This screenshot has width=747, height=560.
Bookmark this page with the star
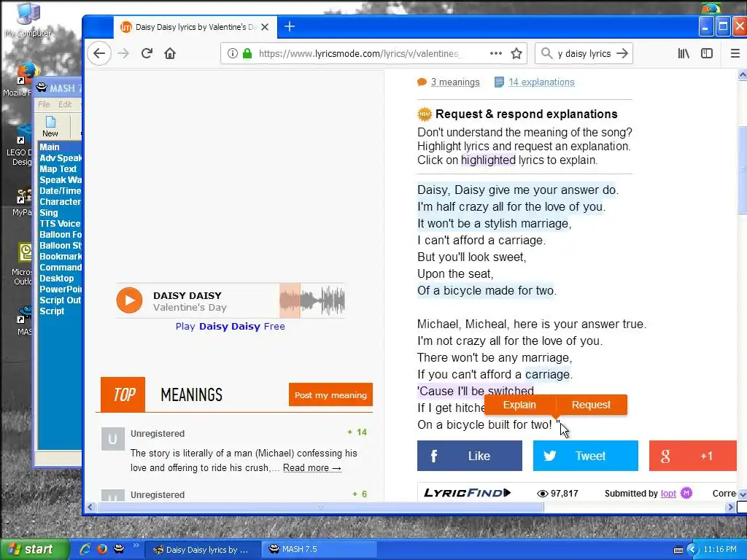coord(516,53)
